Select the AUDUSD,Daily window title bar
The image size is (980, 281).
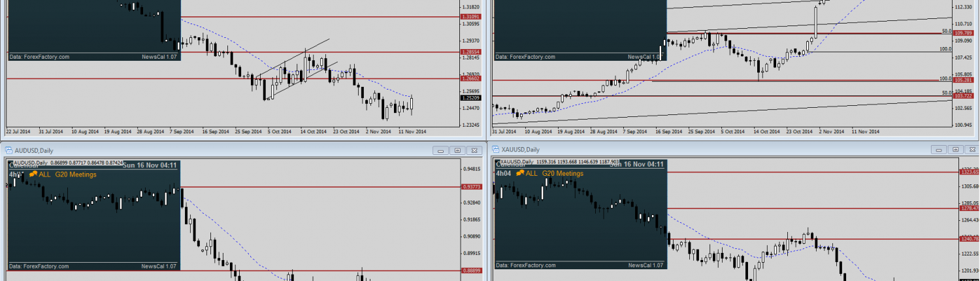click(x=196, y=150)
